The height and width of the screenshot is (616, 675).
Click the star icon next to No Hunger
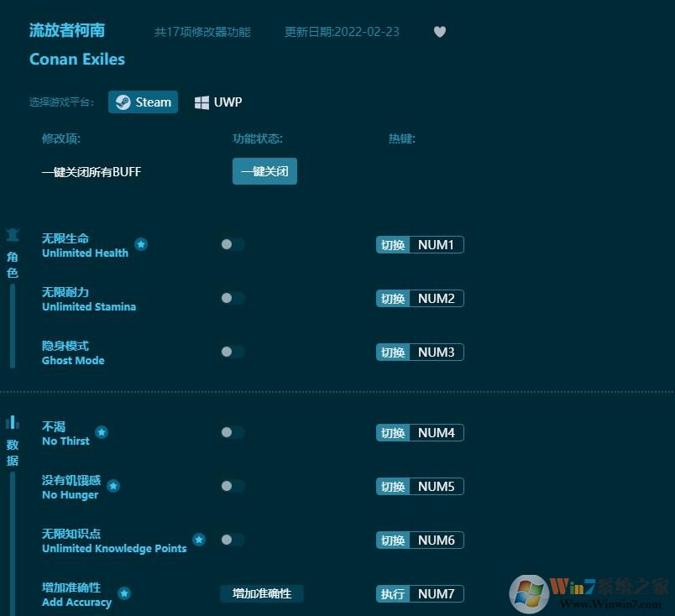click(113, 487)
